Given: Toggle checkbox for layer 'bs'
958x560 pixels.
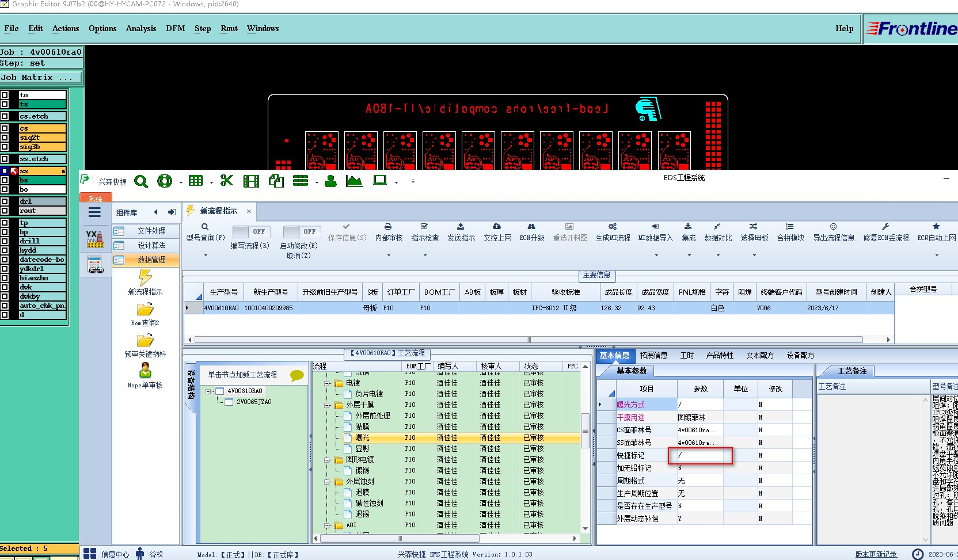Looking at the screenshot, I should pos(5,180).
